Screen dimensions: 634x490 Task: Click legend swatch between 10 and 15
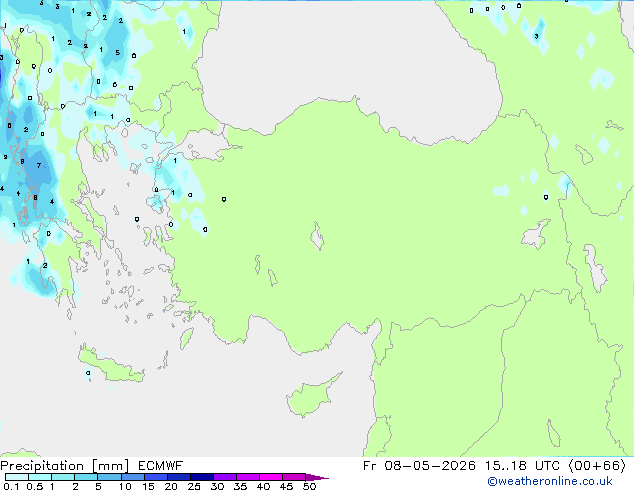click(x=133, y=477)
